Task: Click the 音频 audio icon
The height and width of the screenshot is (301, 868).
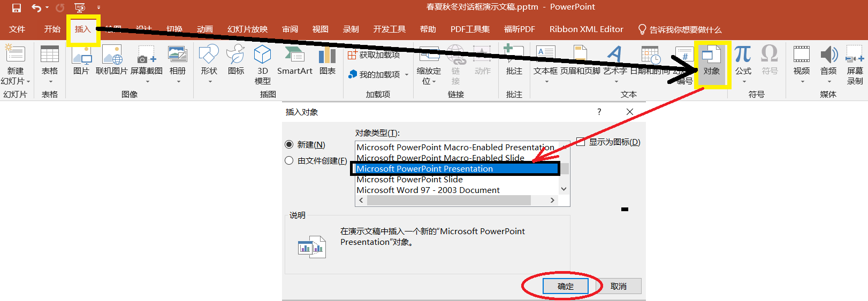Action: (x=828, y=55)
